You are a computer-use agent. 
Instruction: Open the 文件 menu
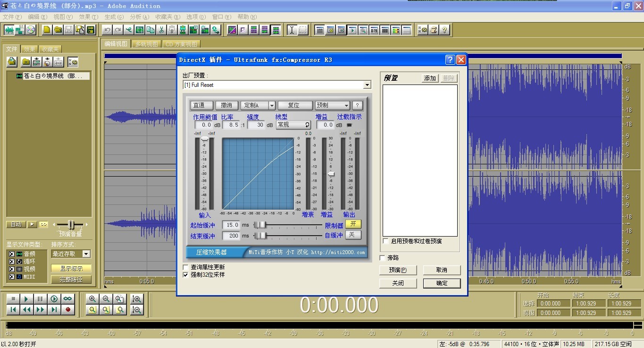(x=12, y=17)
